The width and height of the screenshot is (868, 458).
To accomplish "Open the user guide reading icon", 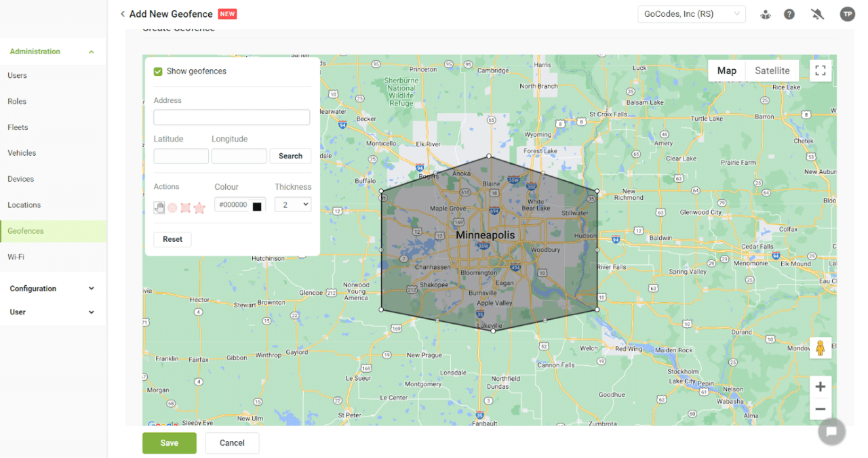I will 765,14.
